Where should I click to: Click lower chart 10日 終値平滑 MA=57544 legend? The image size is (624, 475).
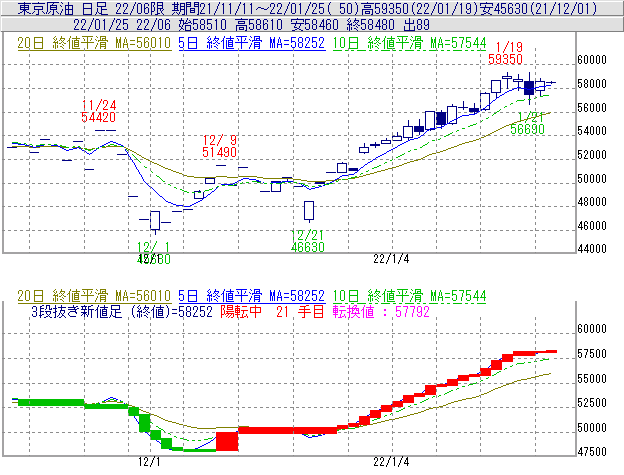pyautogui.click(x=410, y=296)
